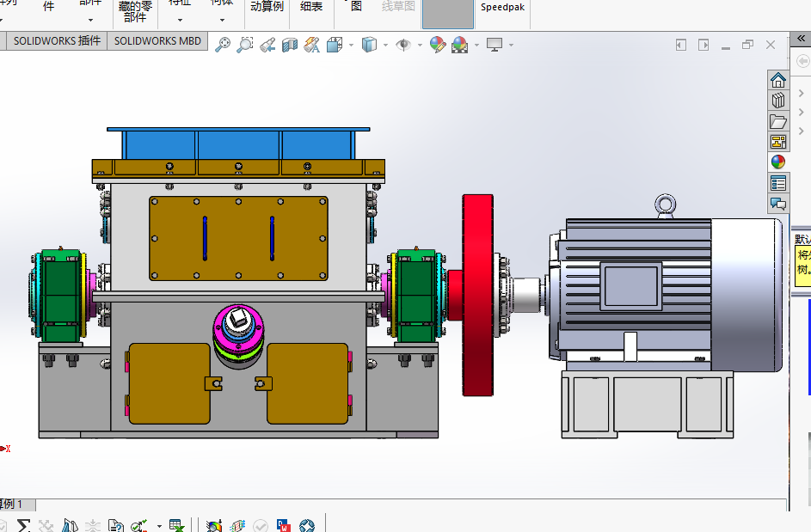Image resolution: width=811 pixels, height=532 pixels.
Task: Click the Speedpak ribbon button
Action: point(502,7)
